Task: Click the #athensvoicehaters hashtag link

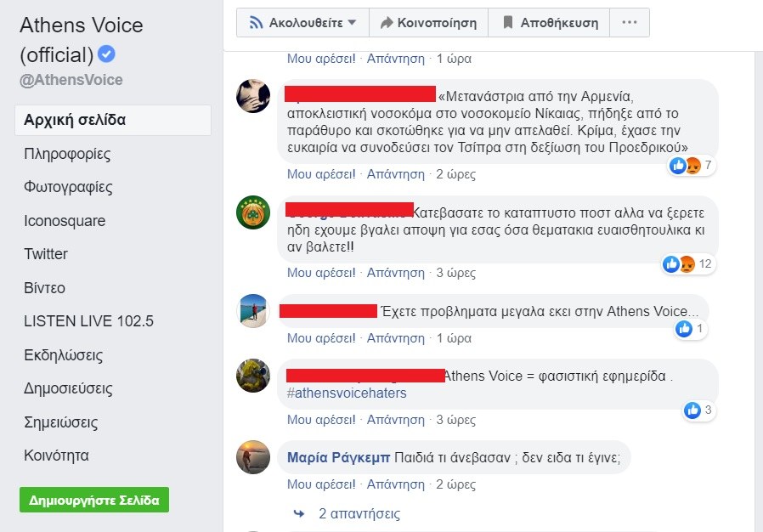Action: point(347,393)
